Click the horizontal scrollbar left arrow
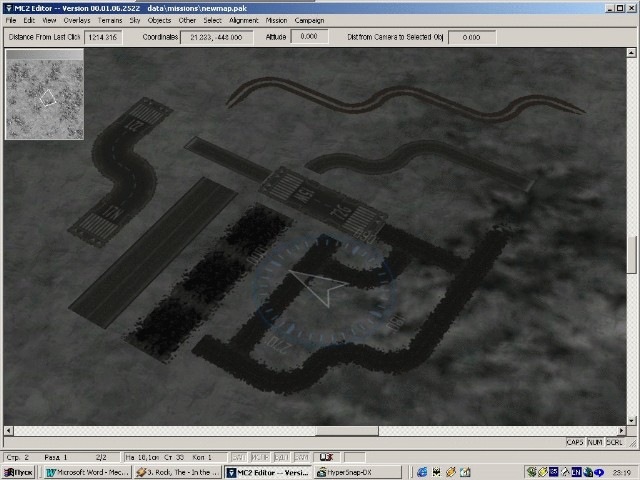Image resolution: width=640 pixels, height=480 pixels. coord(9,431)
